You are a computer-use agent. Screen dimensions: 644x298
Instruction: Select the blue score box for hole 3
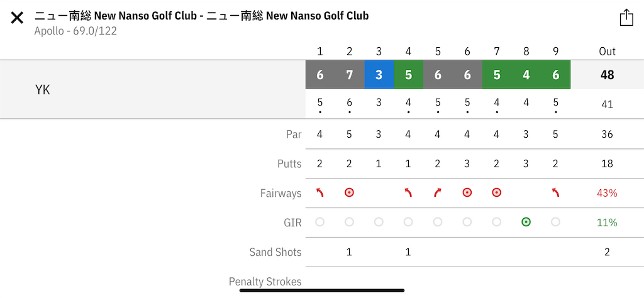pyautogui.click(x=379, y=75)
